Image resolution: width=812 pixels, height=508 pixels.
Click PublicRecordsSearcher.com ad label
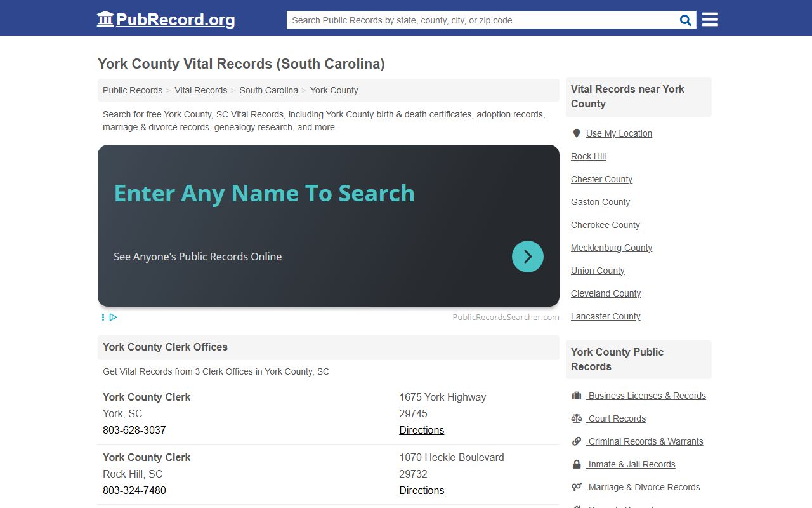[506, 317]
